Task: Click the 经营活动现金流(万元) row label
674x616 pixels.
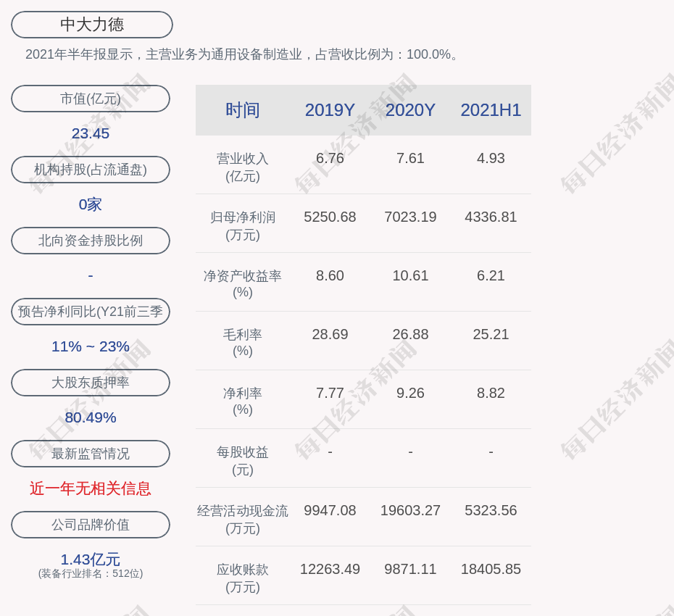Action: 243,520
